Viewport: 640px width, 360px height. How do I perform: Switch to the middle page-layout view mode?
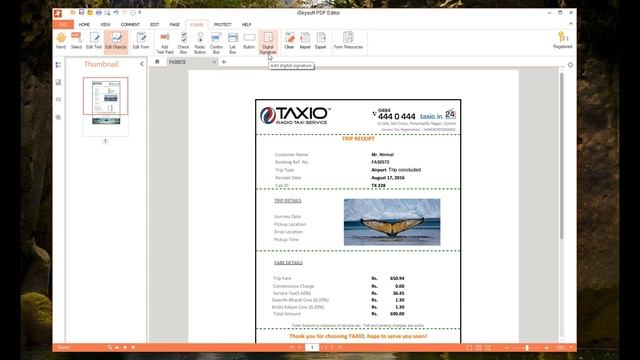tap(479, 347)
